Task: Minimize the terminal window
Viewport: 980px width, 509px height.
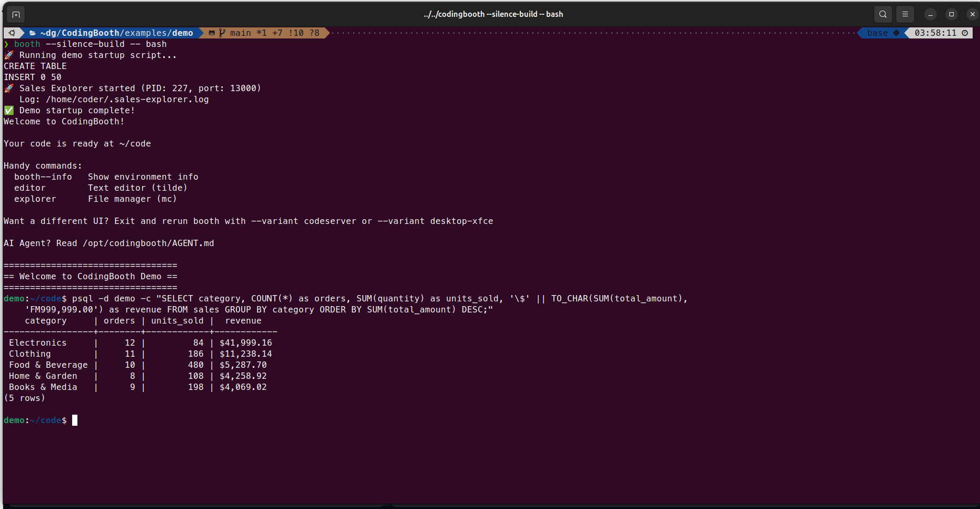Action: point(930,14)
